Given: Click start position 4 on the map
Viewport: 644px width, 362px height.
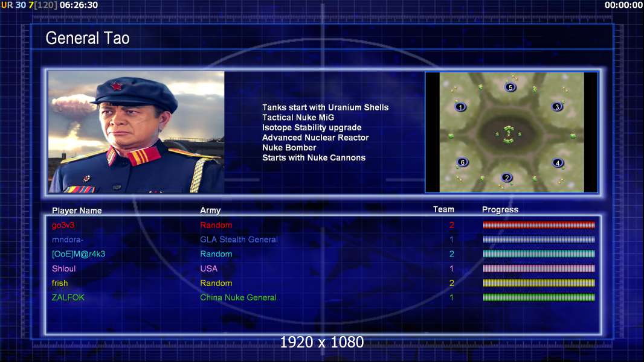Looking at the screenshot, I should 558,163.
